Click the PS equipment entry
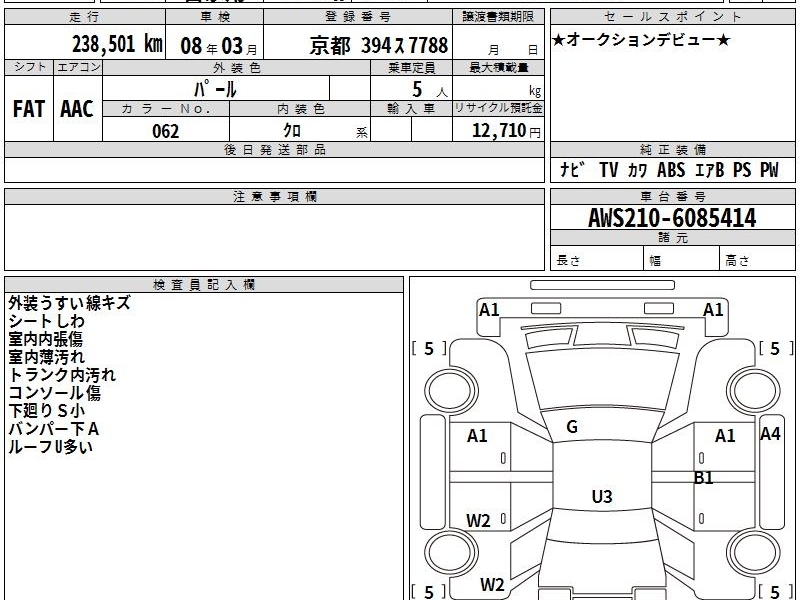 click(x=742, y=169)
